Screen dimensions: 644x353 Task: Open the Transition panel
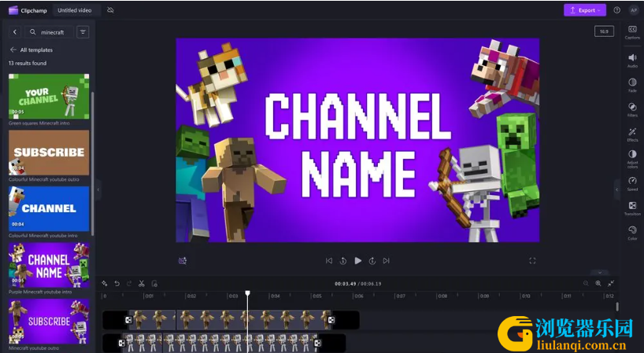[632, 208]
